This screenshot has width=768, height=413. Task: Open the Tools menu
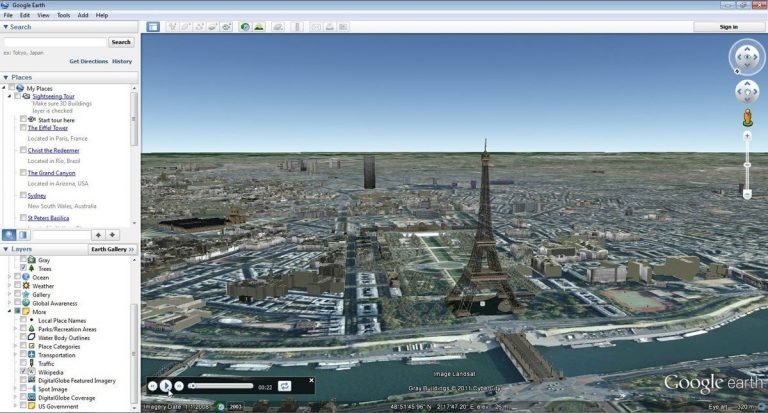[63, 15]
